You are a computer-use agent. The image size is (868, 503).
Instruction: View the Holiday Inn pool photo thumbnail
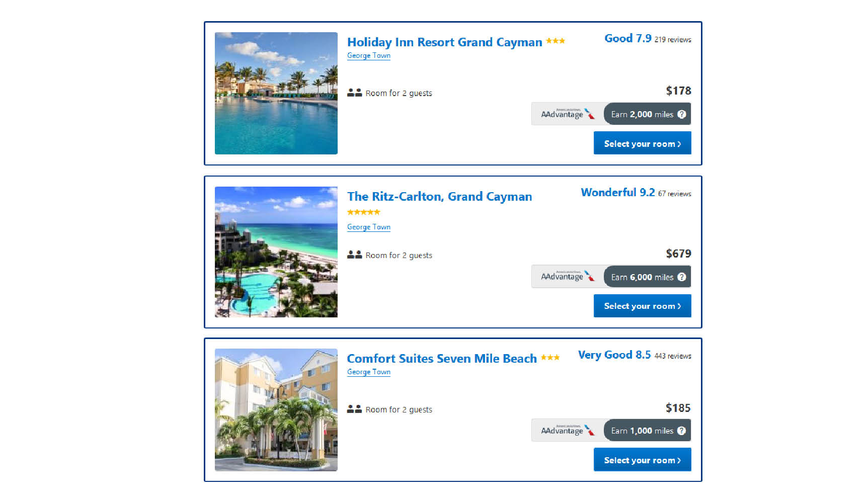(276, 93)
